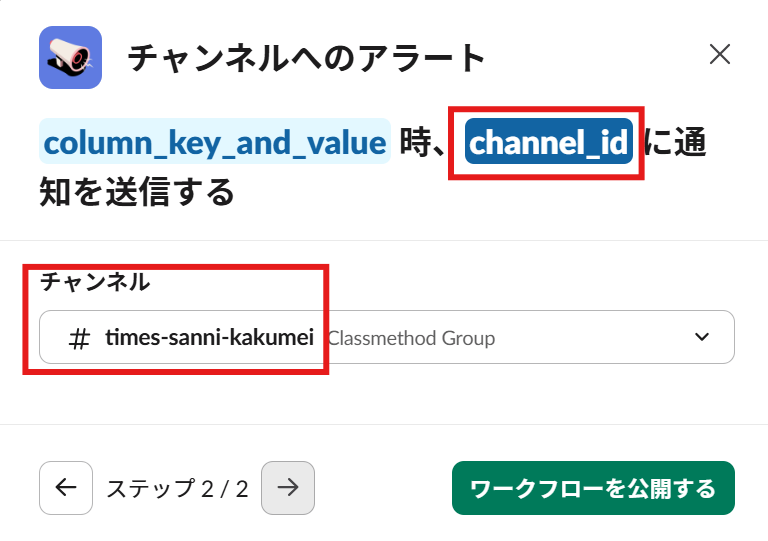Close the チャンネルへのアラート dialog

pyautogui.click(x=720, y=55)
